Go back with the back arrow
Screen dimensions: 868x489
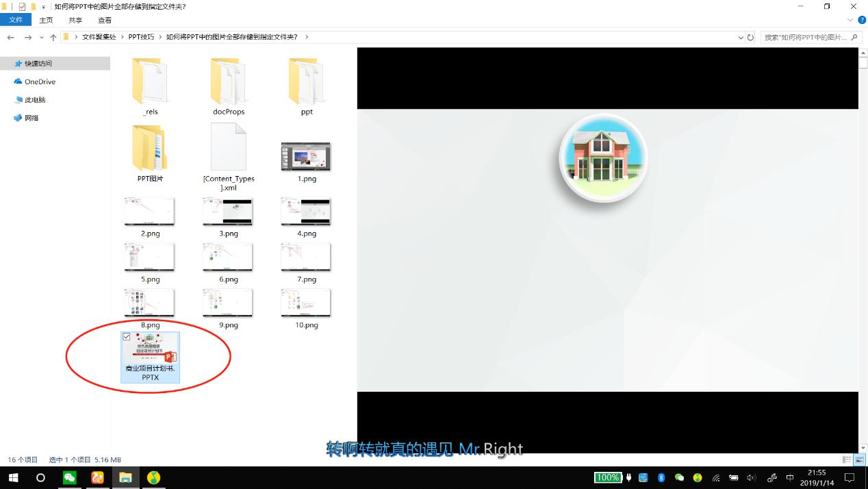[11, 37]
